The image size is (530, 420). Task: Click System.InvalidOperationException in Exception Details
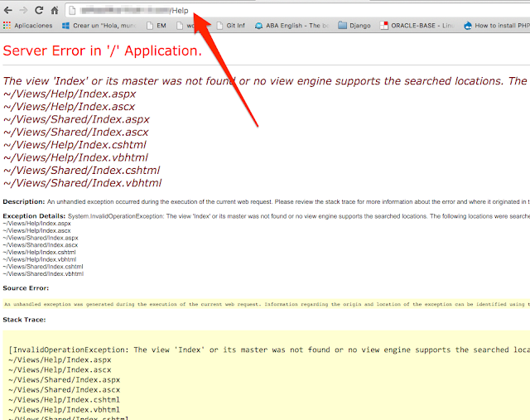pyautogui.click(x=116, y=216)
